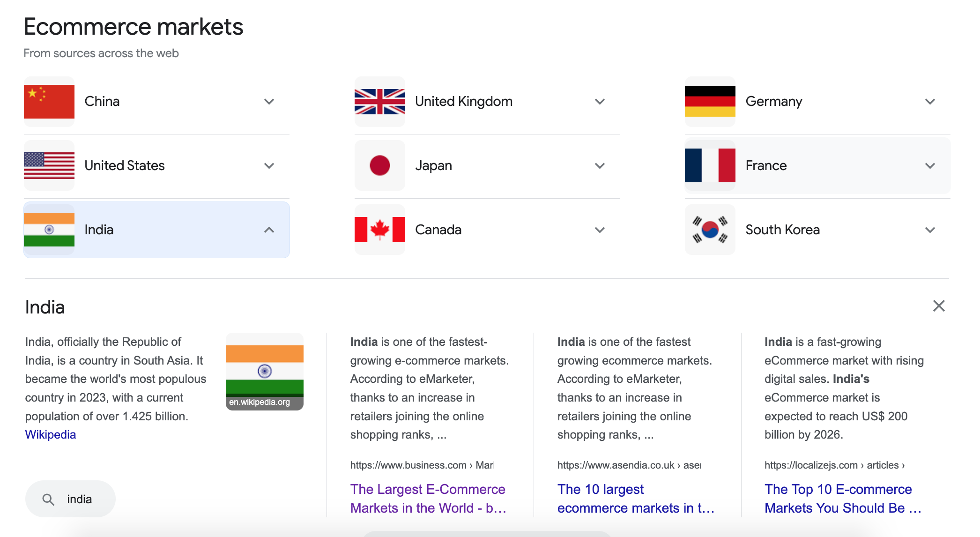Open the Wikipedia link
Viewport: 980px width, 537px height.
[x=51, y=434]
